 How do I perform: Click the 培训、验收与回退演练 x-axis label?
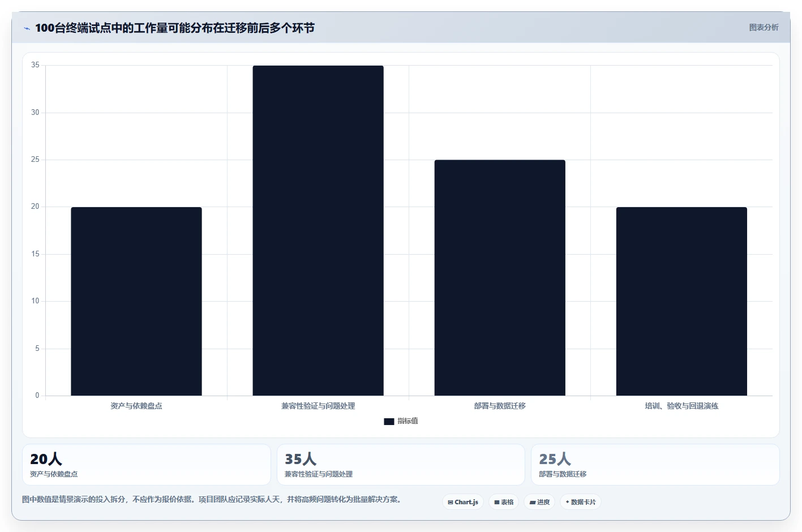pos(681,406)
